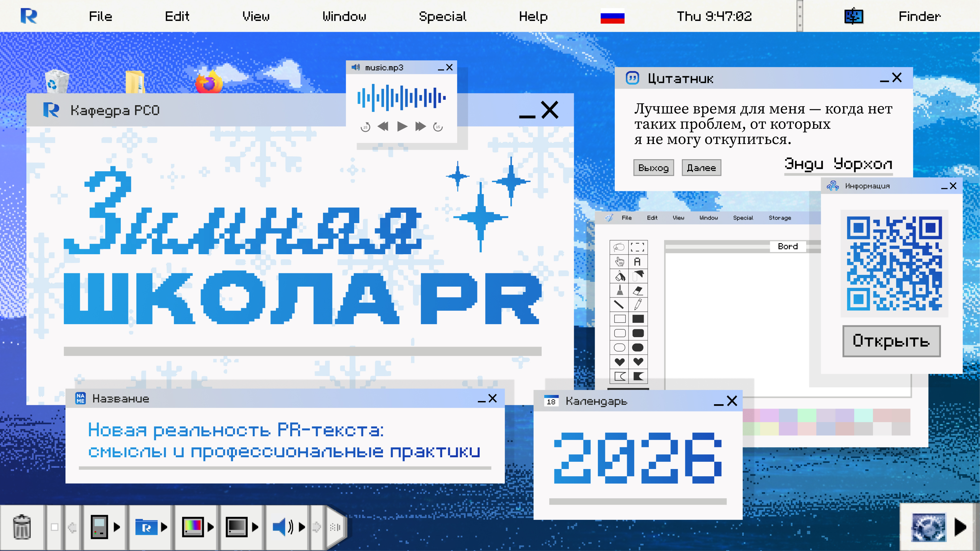Select the Pencil tool
The height and width of the screenshot is (551, 980).
[638, 304]
